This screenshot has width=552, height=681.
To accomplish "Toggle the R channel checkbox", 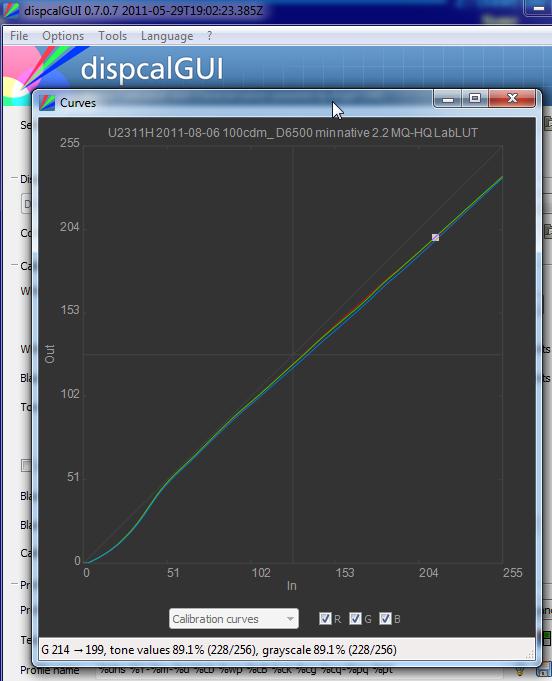I will [x=325, y=618].
